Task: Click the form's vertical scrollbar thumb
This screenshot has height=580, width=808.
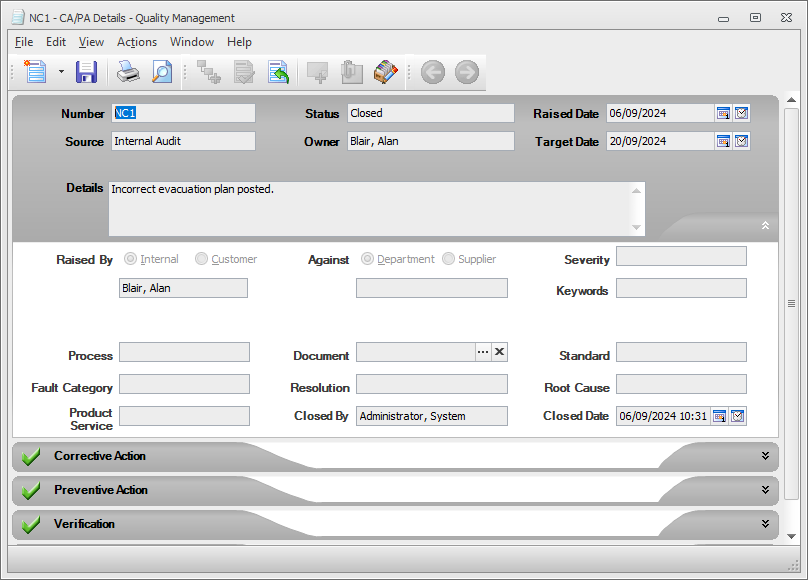Action: (x=792, y=303)
